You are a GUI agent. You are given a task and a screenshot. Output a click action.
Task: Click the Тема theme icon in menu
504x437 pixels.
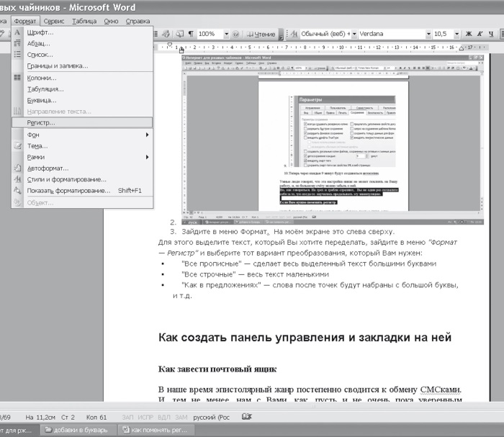[17, 146]
